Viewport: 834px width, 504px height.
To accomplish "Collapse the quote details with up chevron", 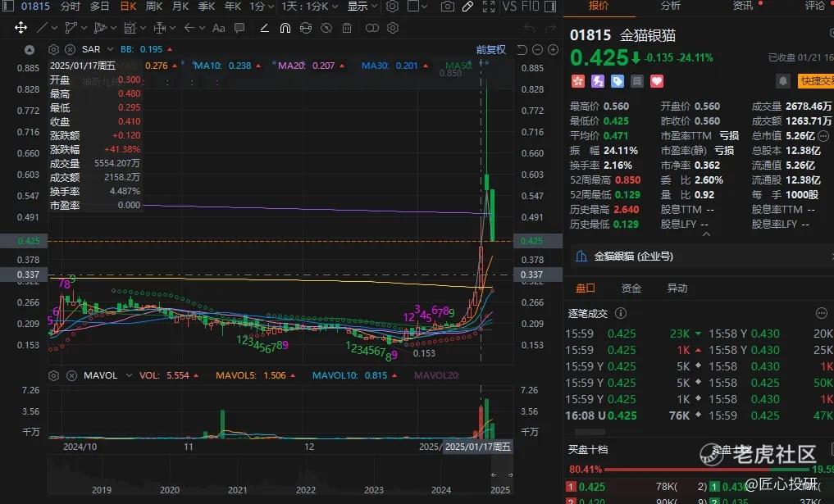I will pyautogui.click(x=706, y=234).
